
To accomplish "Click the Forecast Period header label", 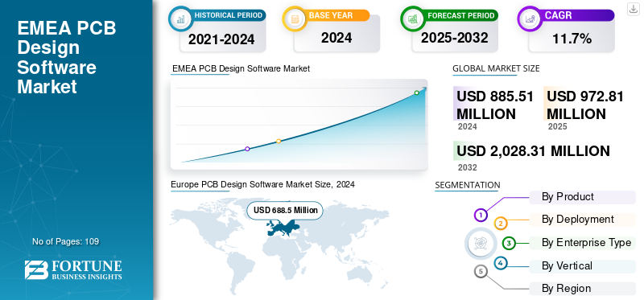I will (460, 15).
